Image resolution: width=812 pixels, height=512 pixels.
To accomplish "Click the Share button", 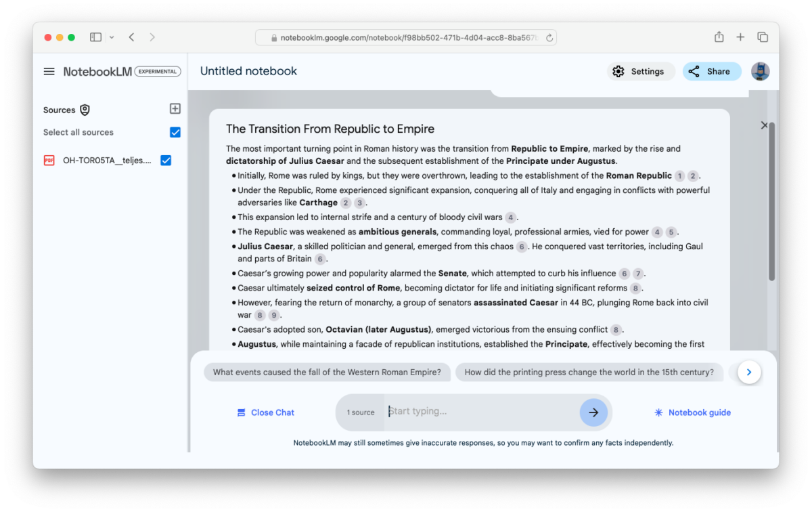I will pos(711,72).
